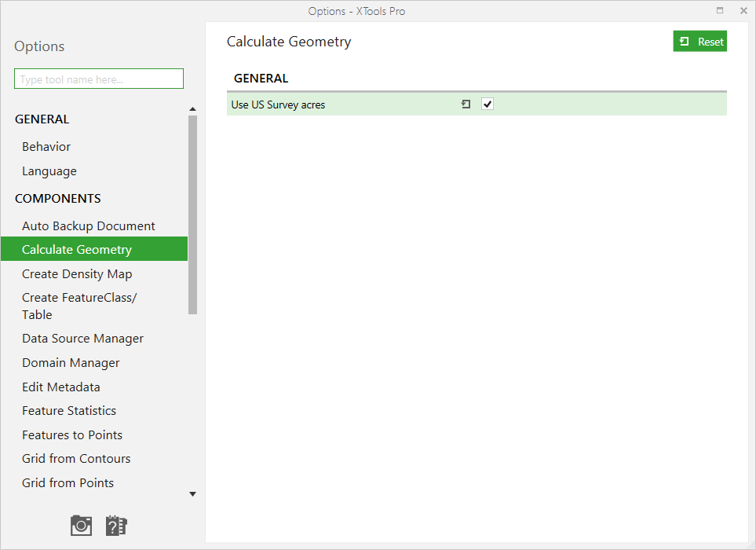The width and height of the screenshot is (756, 550).
Task: Click the sidebar scroll up arrow
Action: [193, 109]
